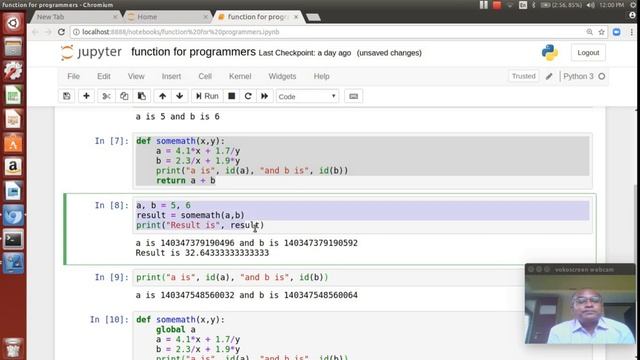The height and width of the screenshot is (360, 640).
Task: Open the Widgets menu
Action: 282,76
